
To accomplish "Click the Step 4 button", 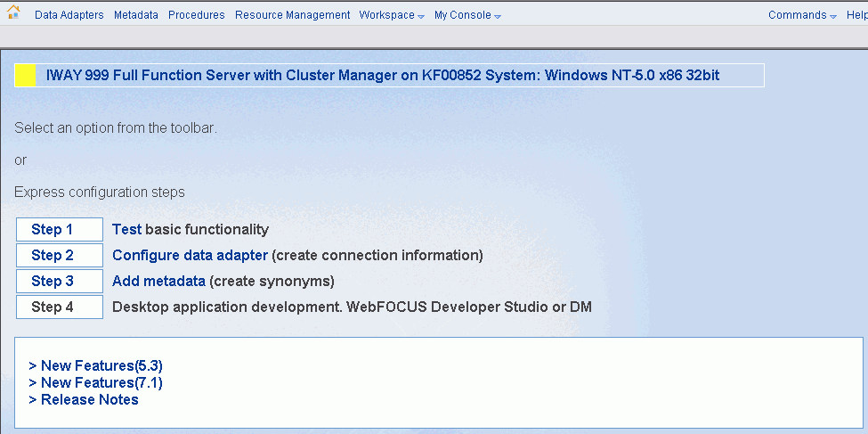I will click(60, 307).
